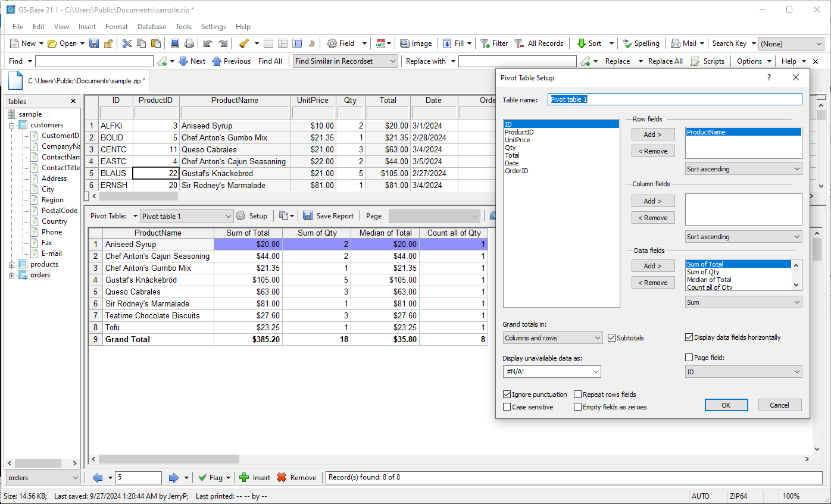Enable the Page field checkbox
This screenshot has width=831, height=504.
689,358
